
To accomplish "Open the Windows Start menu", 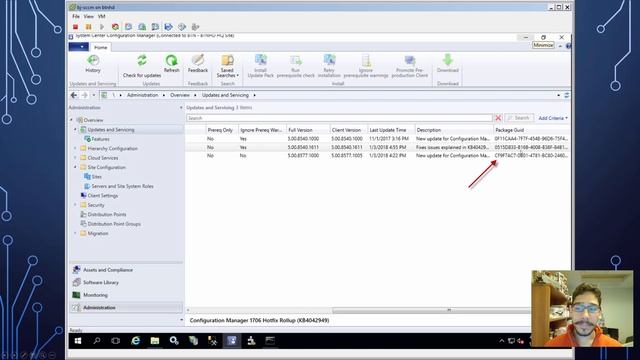I will 78,341.
